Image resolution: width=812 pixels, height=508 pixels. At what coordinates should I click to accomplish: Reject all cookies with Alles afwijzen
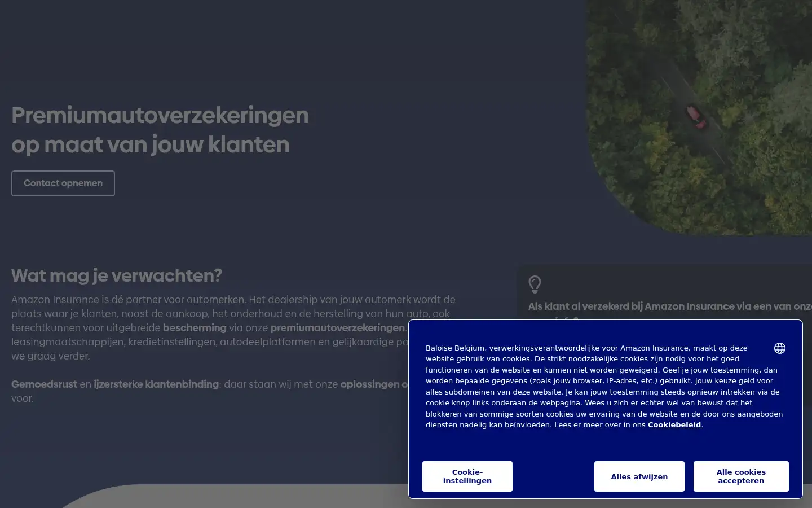(639, 476)
